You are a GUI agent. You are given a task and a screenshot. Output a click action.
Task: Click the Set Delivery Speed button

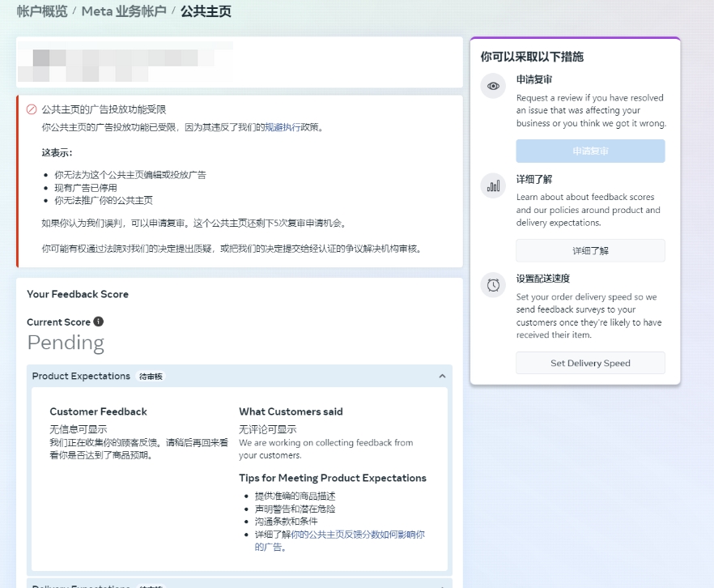590,363
